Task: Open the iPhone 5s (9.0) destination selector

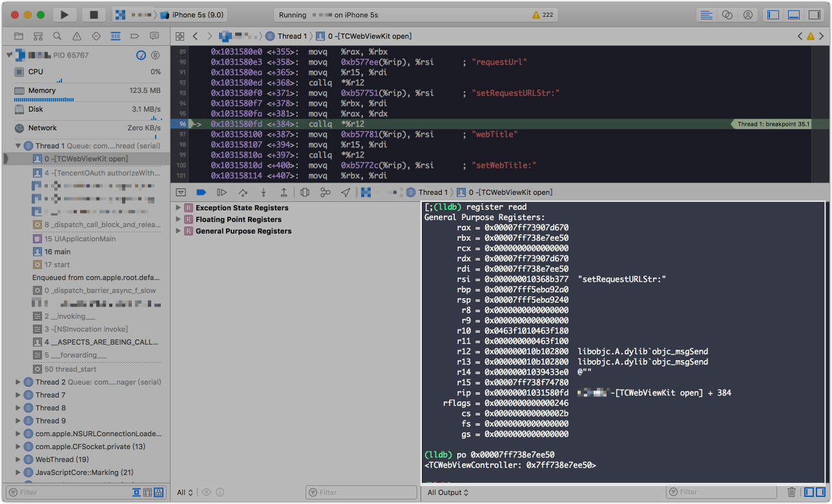Action: [191, 15]
